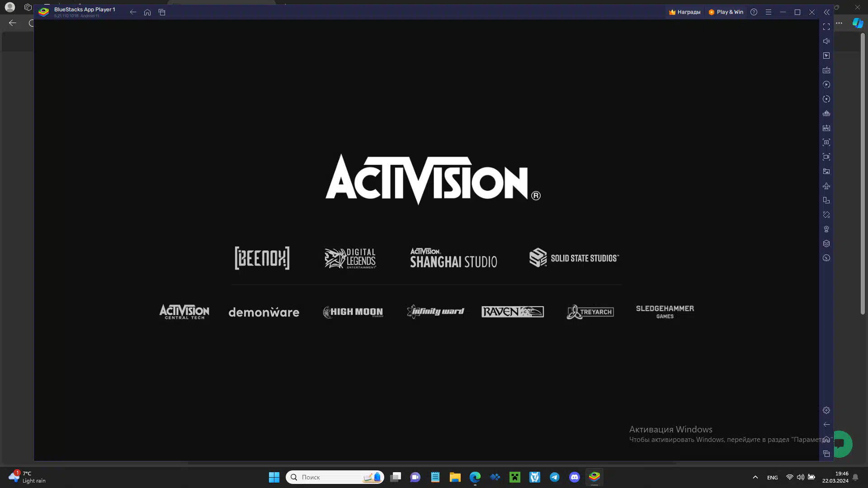Collapse the BlueStacks sidebar with double chevron
The height and width of the screenshot is (488, 868).
pos(826,12)
